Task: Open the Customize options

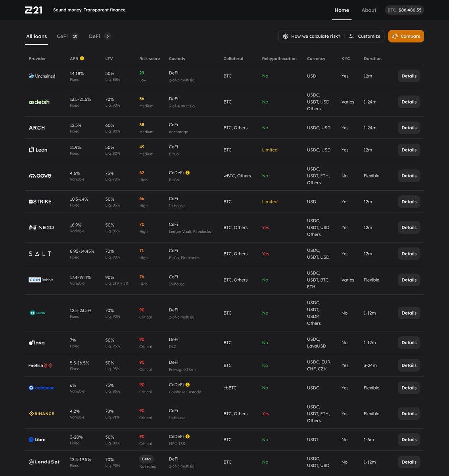Action: 364,36
